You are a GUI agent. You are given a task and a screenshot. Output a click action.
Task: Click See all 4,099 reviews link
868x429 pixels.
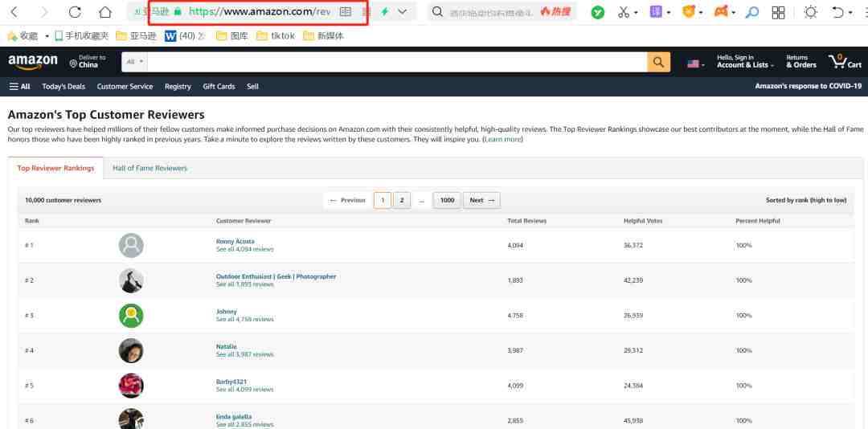click(244, 390)
